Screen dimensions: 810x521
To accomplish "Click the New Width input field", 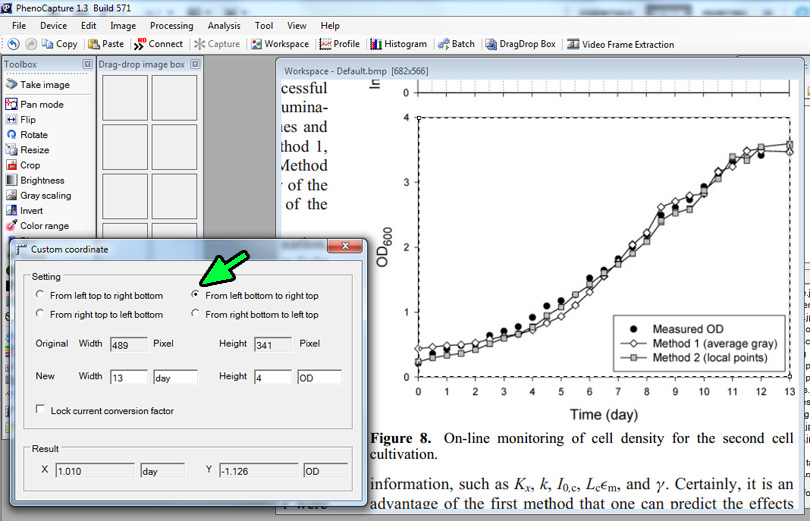I will tap(129, 377).
